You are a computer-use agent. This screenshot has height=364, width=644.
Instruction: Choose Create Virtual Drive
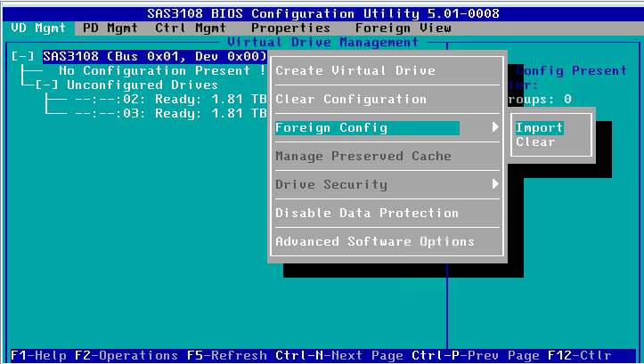point(355,70)
